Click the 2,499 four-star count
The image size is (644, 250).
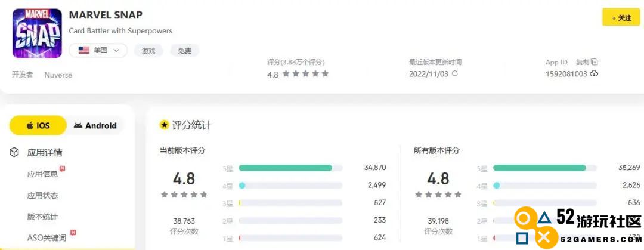(377, 185)
